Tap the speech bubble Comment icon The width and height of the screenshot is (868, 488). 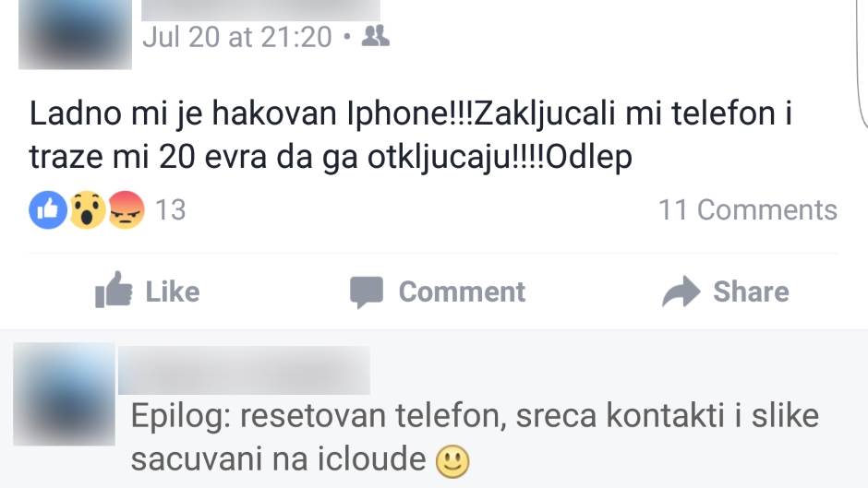coord(367,292)
